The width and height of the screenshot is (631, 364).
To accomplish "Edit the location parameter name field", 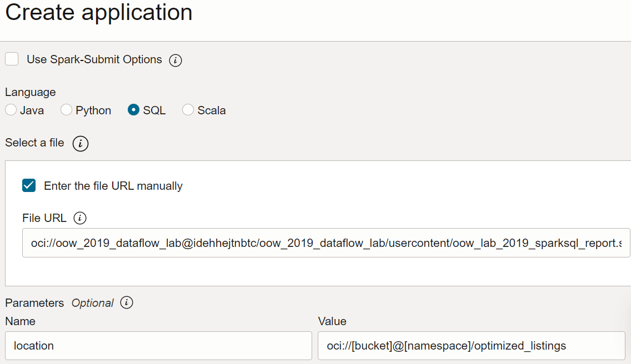I will coord(158,345).
